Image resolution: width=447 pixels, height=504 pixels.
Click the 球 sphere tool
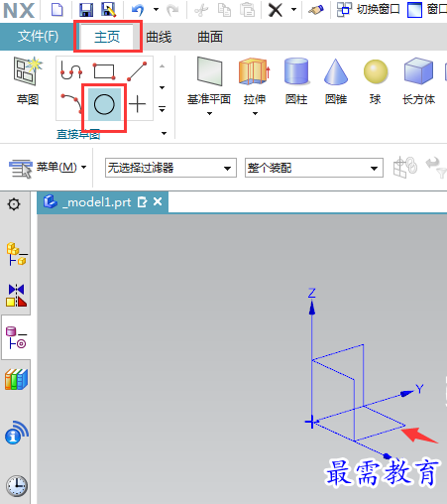(376, 80)
